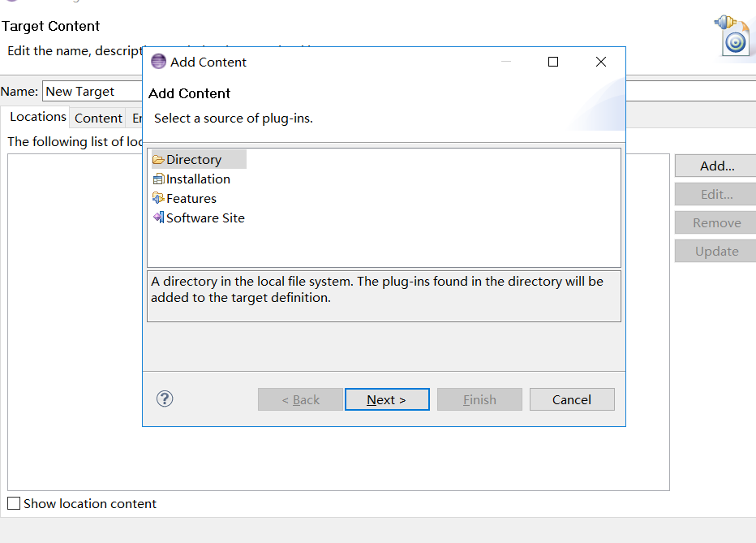Enable Show location content checkbox
The height and width of the screenshot is (543, 756).
tap(14, 503)
